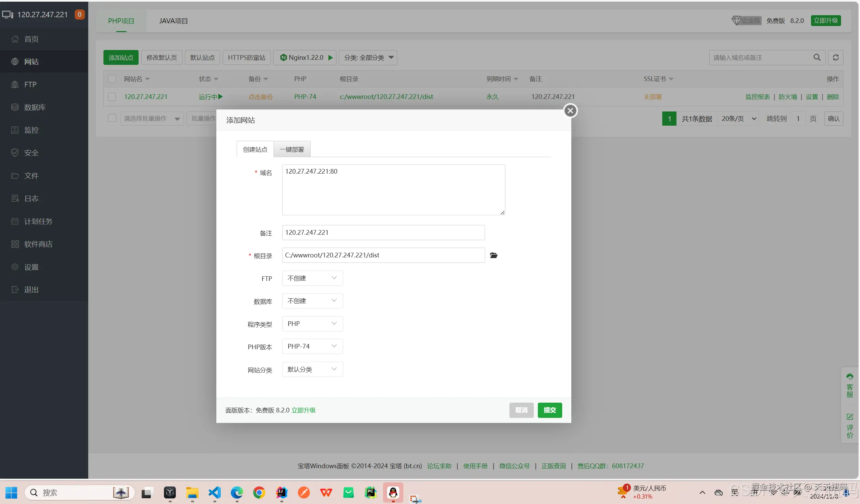
Task: Click the folder browse icon beside root directory
Action: [x=494, y=255]
